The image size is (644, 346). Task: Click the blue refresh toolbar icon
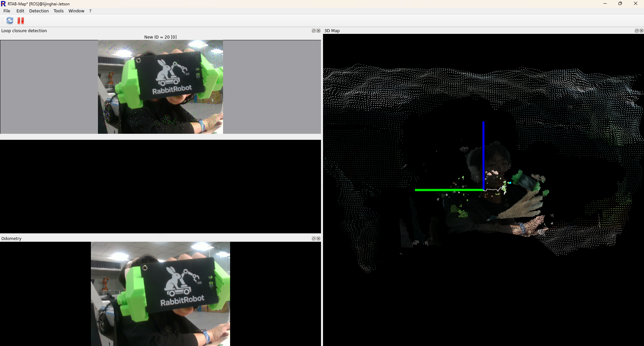[x=10, y=21]
